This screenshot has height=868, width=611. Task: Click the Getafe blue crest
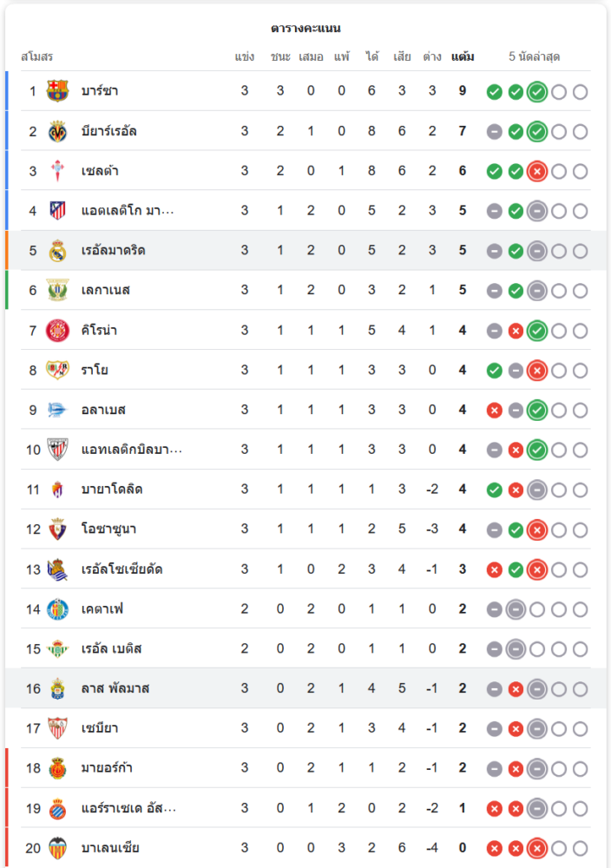[x=57, y=609]
